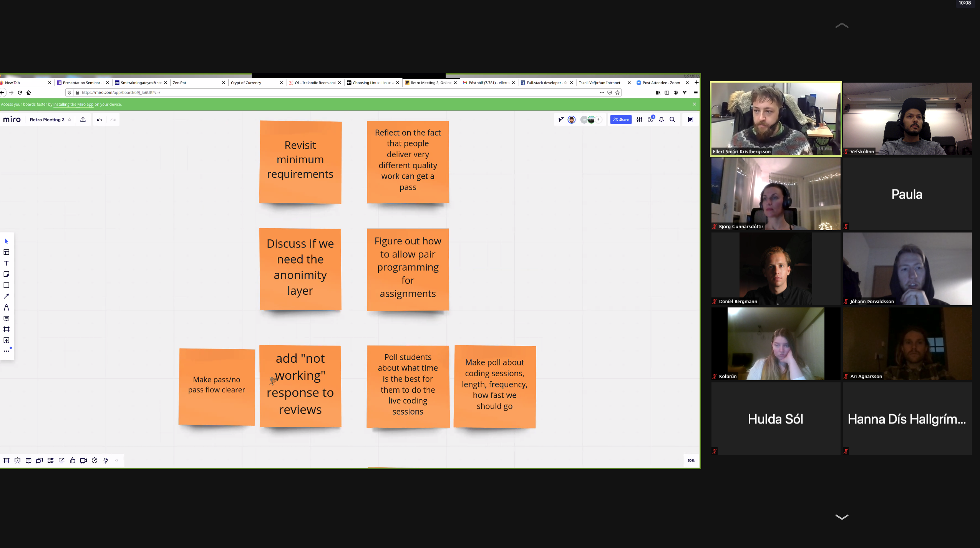Viewport: 980px width, 548px height.
Task: Follow the installing the Miro app link
Action: pos(73,105)
